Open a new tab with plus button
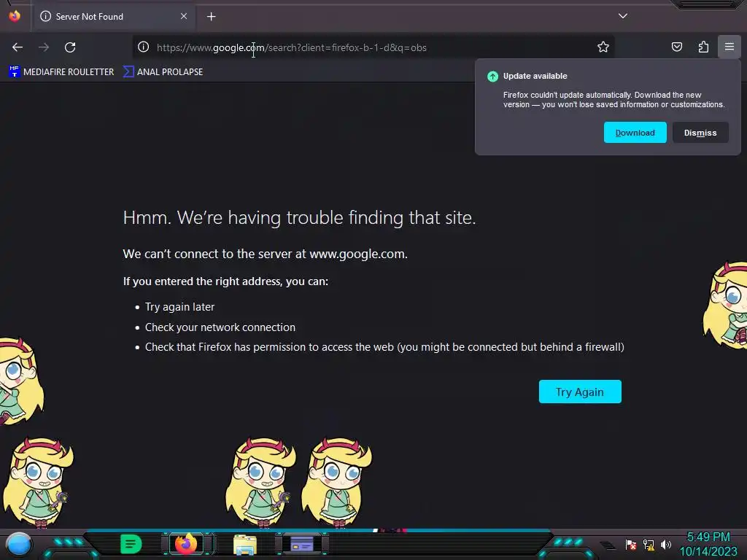This screenshot has height=560, width=747. (x=211, y=17)
